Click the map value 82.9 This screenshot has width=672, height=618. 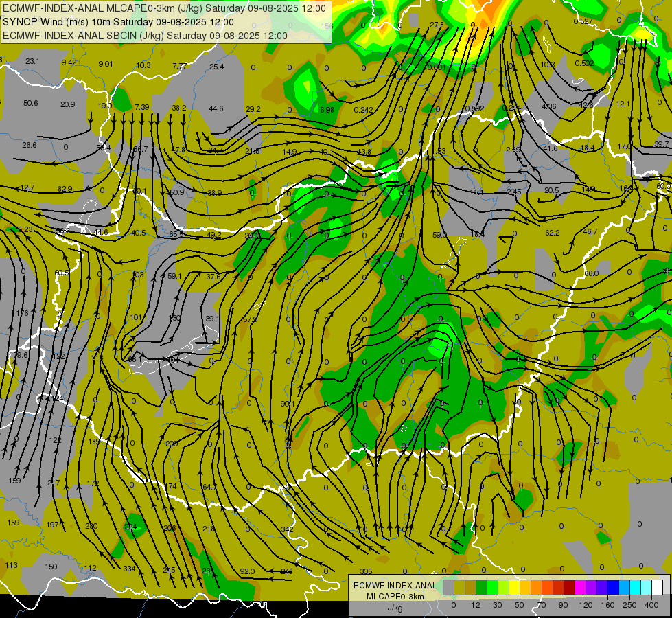point(65,189)
